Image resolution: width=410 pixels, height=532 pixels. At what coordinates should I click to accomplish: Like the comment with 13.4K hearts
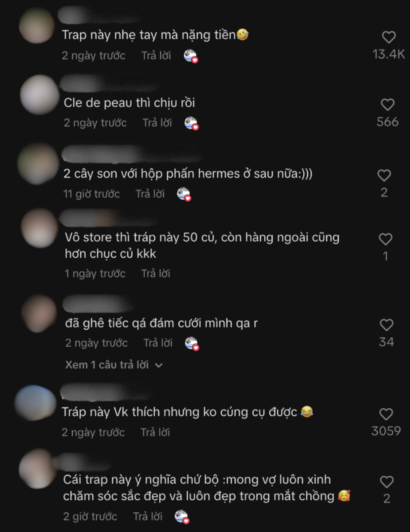pyautogui.click(x=389, y=37)
